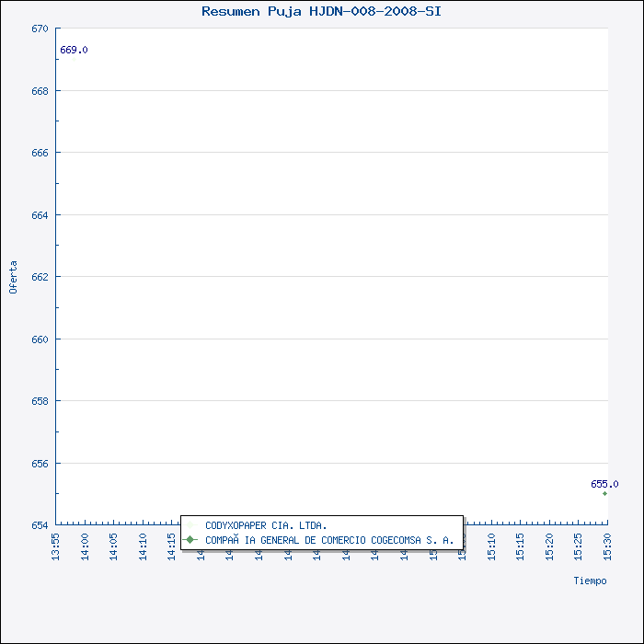Click the green diamond marker in the legend
The height and width of the screenshot is (644, 644).
(x=190, y=540)
